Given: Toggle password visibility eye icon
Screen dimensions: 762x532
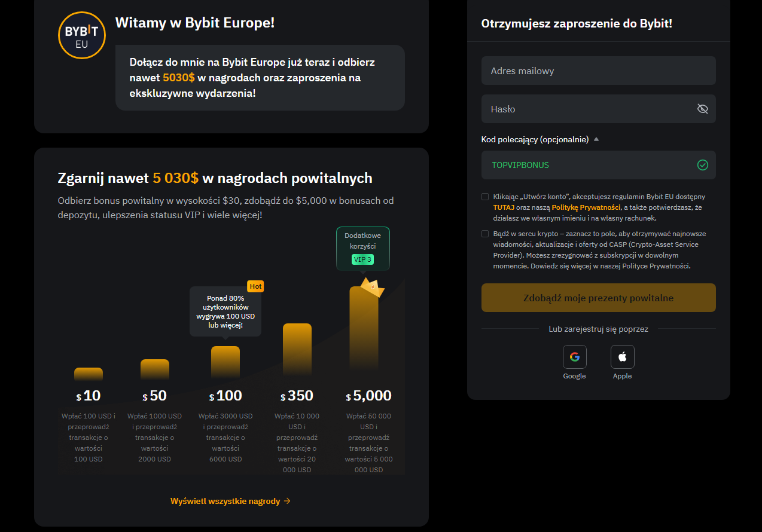Looking at the screenshot, I should 702,109.
